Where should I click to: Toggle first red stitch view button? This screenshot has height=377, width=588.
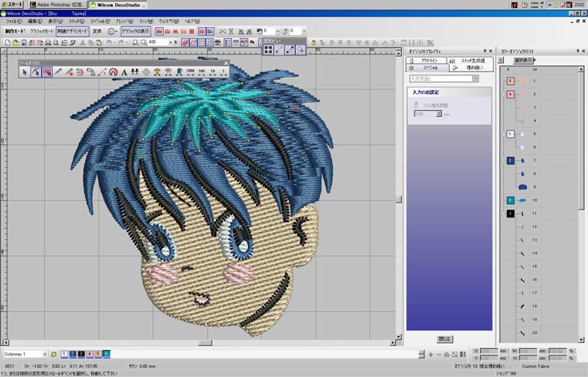159,31
